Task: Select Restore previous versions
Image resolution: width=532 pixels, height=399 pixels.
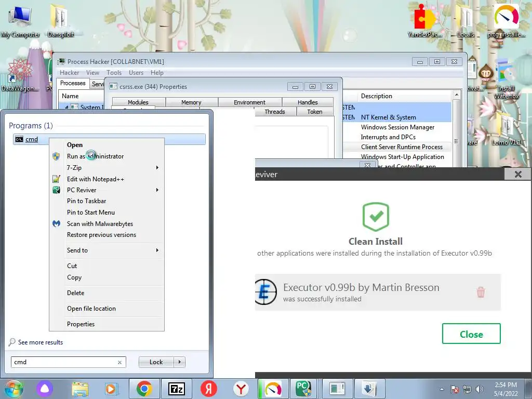Action: pyautogui.click(x=101, y=235)
